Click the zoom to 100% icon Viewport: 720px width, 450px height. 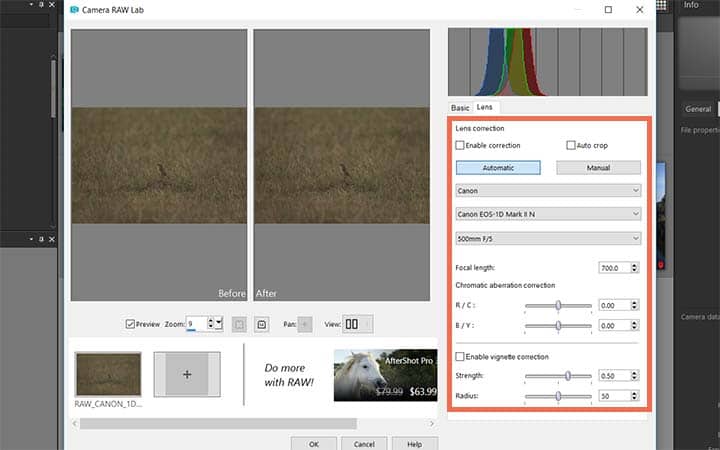(x=261, y=324)
